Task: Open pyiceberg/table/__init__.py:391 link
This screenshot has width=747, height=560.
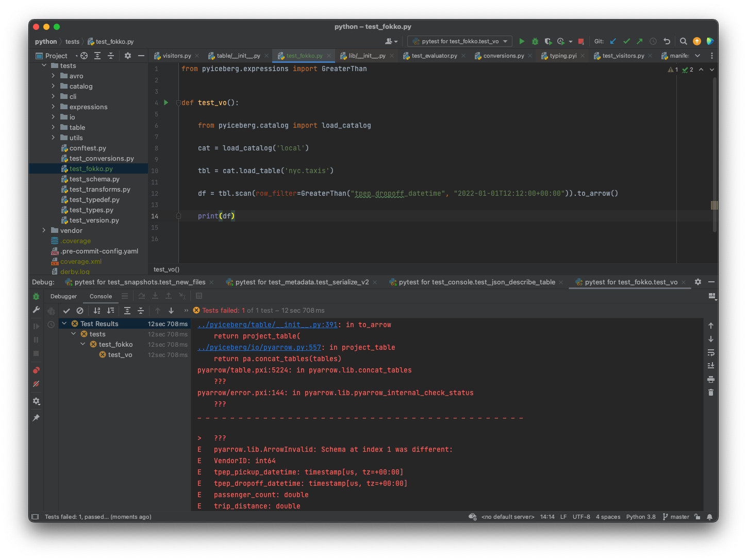Action: click(x=268, y=325)
